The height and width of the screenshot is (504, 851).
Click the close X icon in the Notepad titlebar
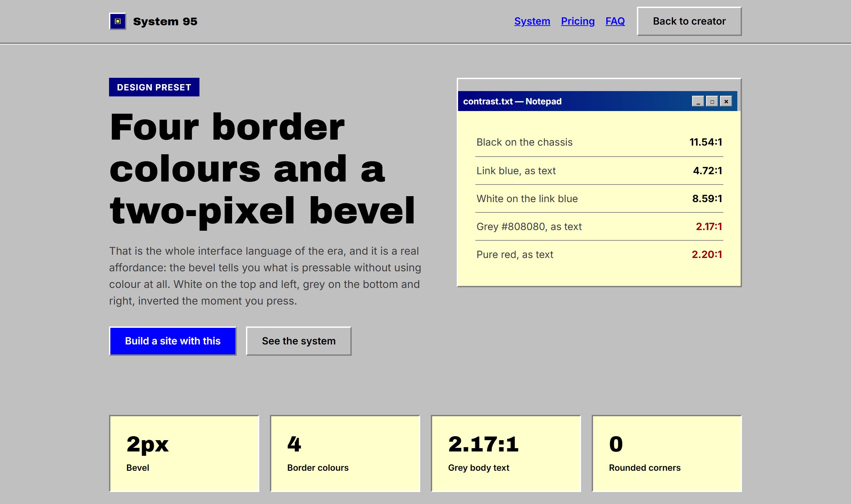tap(726, 101)
